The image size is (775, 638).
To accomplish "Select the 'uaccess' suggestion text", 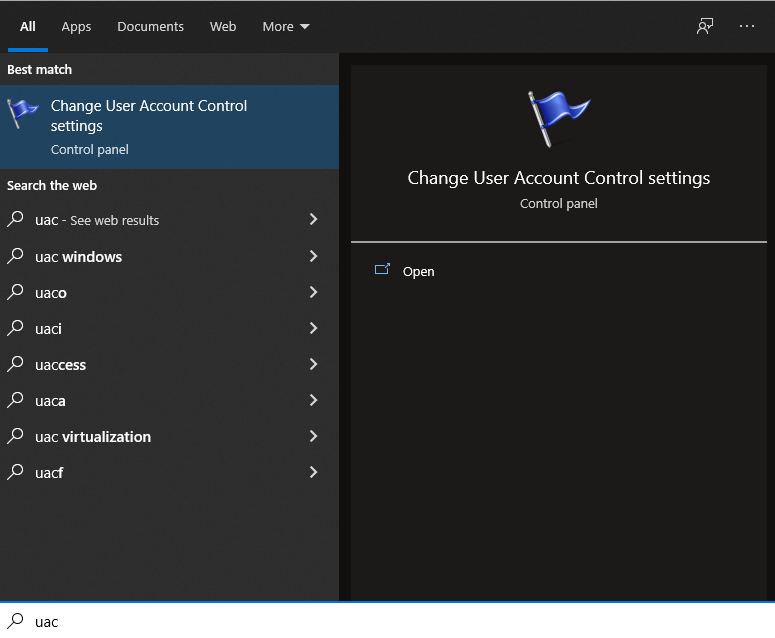I will [x=60, y=365].
